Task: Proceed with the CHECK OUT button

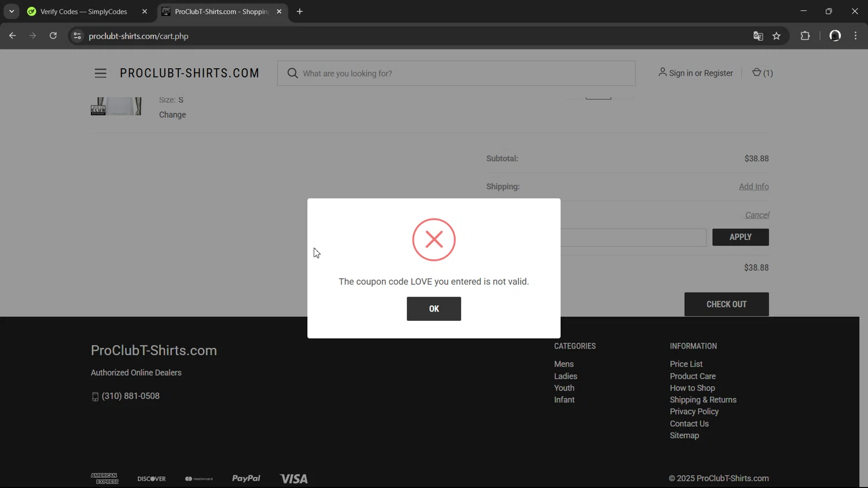Action: click(x=726, y=304)
